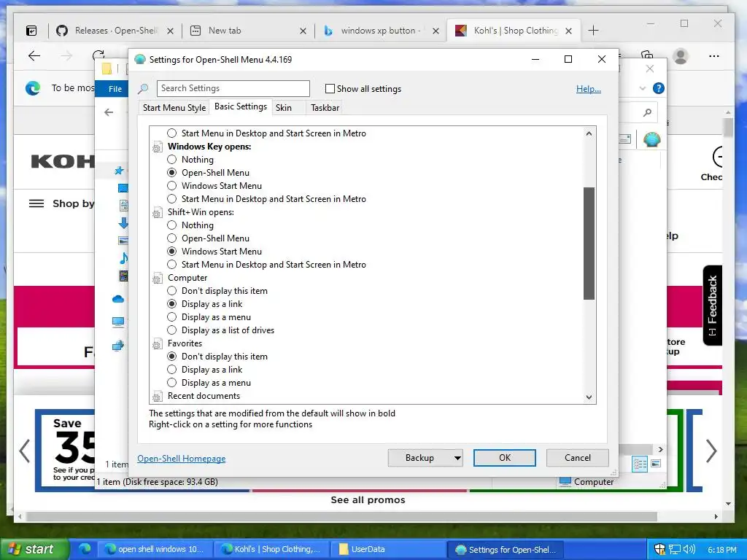Open the Backup button dropdown arrow
747x560 pixels.
tap(457, 458)
